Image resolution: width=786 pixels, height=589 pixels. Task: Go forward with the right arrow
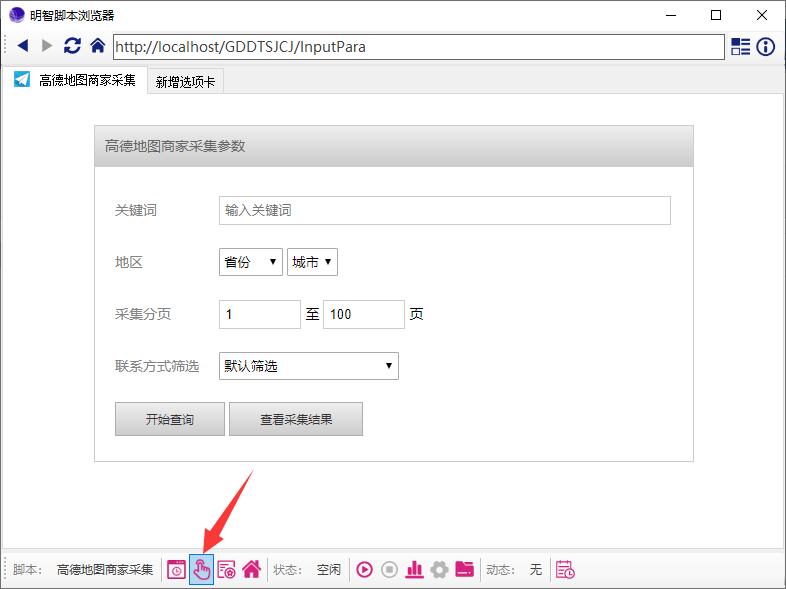tap(47, 46)
